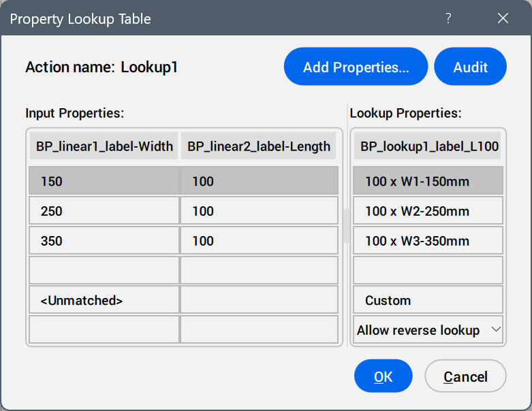This screenshot has width=532, height=411.
Task: Click the splitter bar between property panels
Action: (x=346, y=226)
